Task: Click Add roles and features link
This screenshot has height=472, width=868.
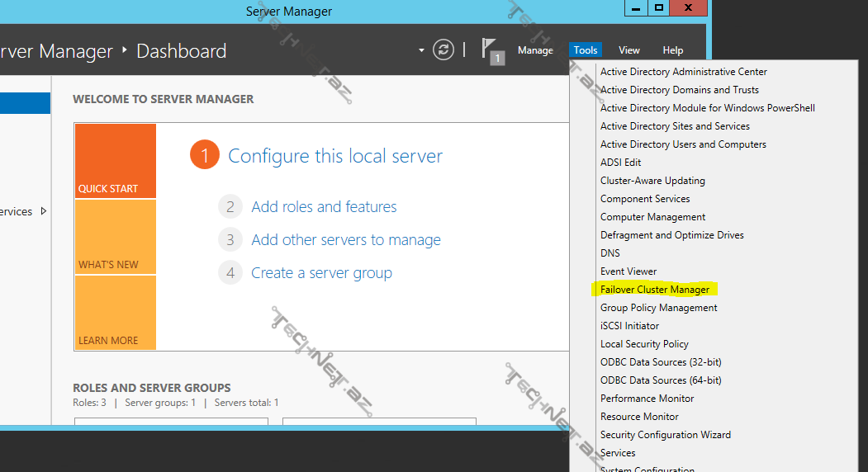Action: [324, 207]
